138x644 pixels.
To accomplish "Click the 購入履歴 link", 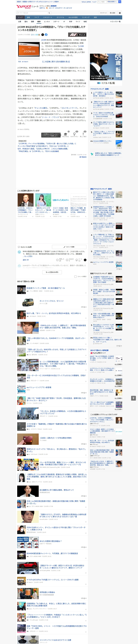I will (112, 13).
